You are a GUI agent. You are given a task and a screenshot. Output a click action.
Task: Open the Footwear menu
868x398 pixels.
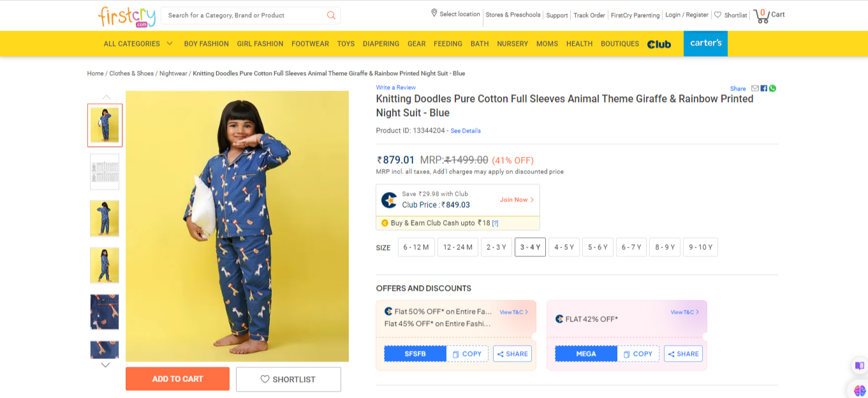pyautogui.click(x=310, y=44)
